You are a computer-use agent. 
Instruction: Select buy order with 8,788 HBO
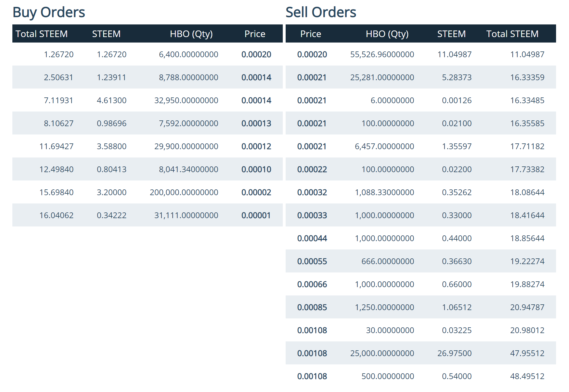[x=188, y=77]
